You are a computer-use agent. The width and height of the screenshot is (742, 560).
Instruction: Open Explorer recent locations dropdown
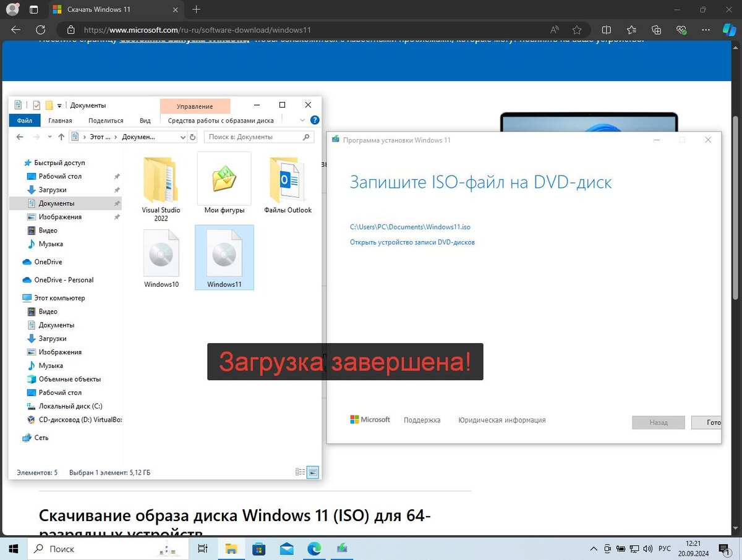point(49,137)
